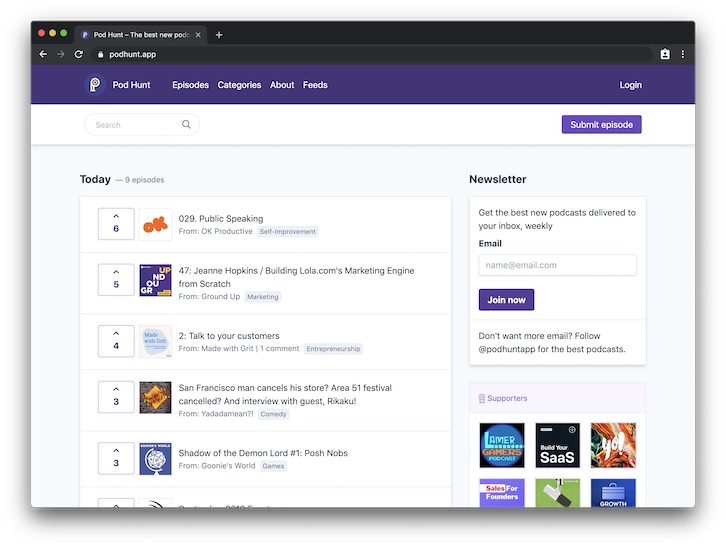This screenshot has height=548, width=726.
Task: Open the orange 'yo!' supporter thumbnail
Action: (x=613, y=445)
